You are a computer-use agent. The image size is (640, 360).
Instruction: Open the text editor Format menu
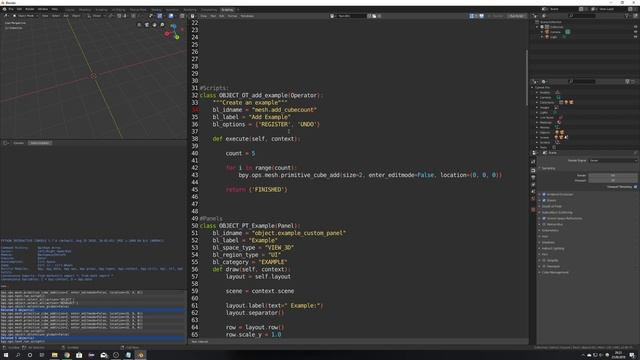pos(232,16)
